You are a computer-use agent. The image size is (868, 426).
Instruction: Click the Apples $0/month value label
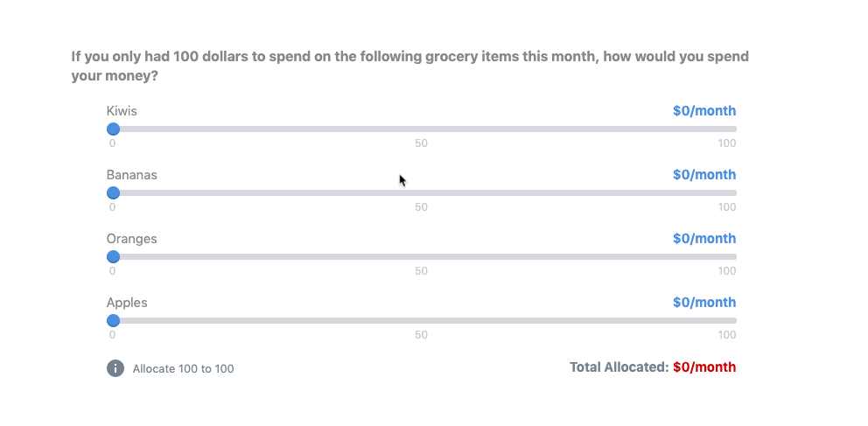704,303
